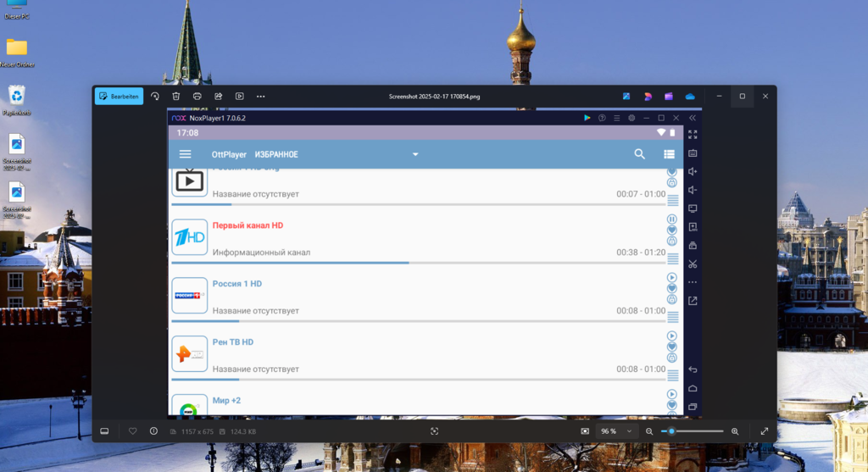868x472 pixels.
Task: Click the actual-size view icon beside 96 %
Action: click(x=585, y=431)
